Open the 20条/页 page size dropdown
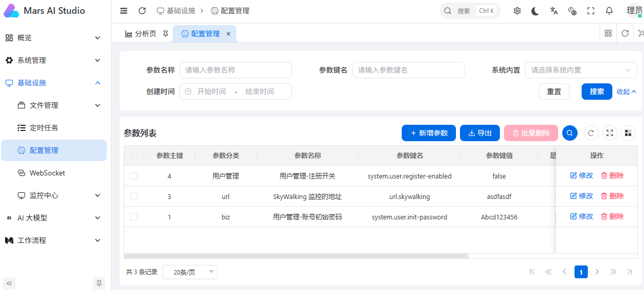644x290 pixels. point(190,272)
